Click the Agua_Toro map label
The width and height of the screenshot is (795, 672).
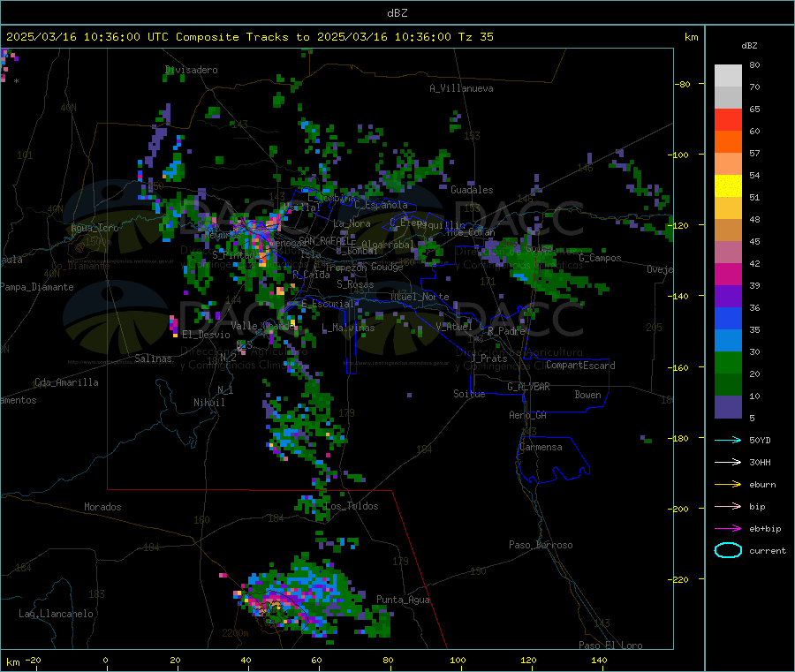(x=95, y=228)
